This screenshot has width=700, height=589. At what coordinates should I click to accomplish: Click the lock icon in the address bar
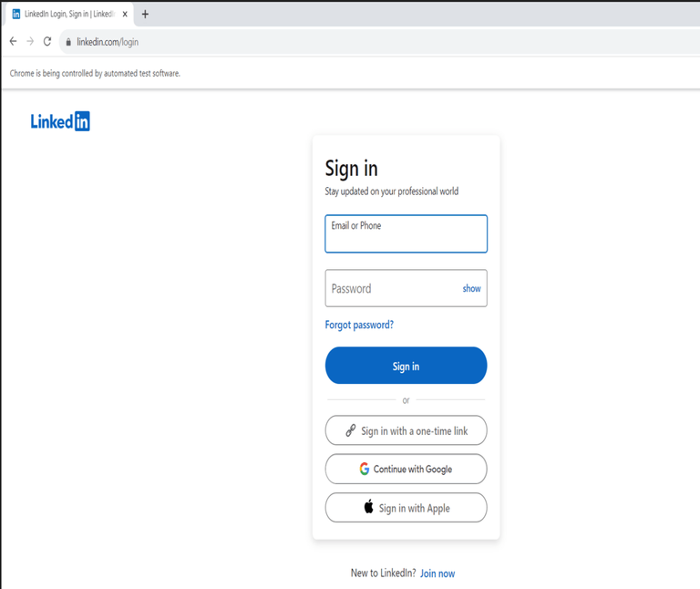[x=68, y=42]
